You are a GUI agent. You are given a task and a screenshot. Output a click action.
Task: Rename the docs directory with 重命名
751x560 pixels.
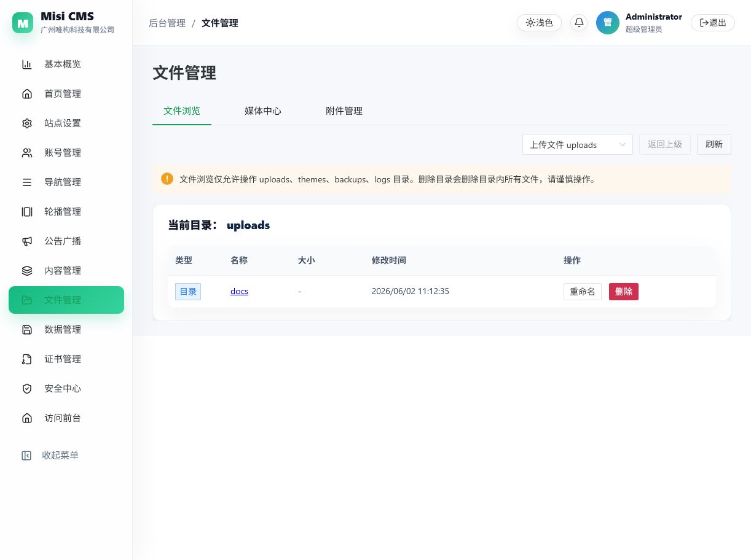coord(583,292)
